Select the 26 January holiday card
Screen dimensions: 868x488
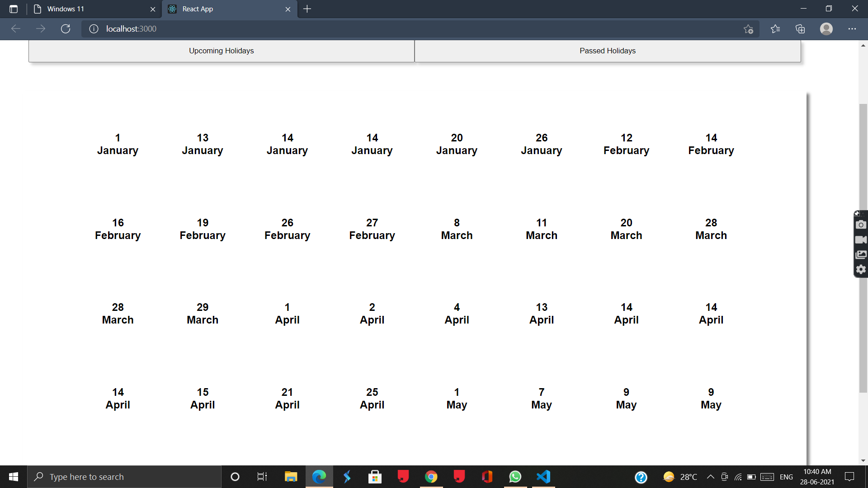[542, 144]
